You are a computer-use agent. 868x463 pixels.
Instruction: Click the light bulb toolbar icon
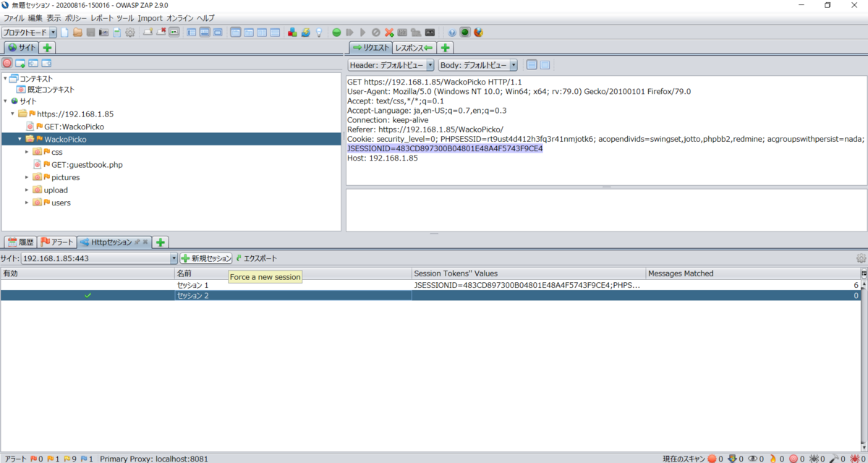click(318, 33)
